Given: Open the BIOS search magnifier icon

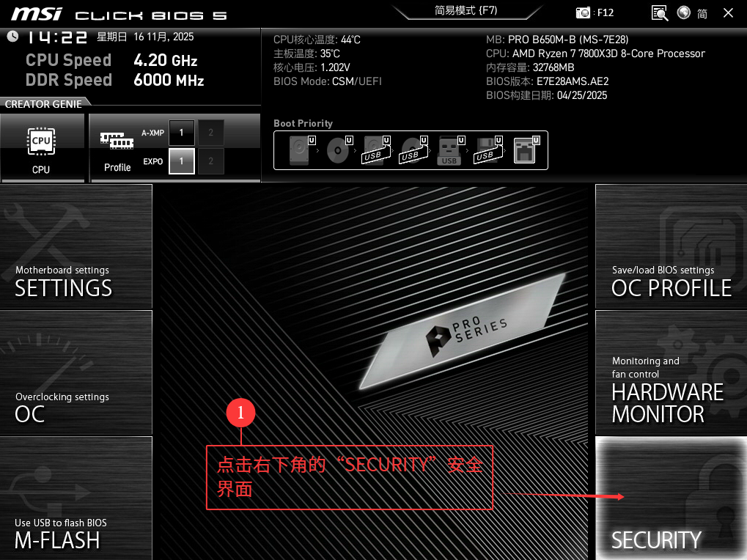Looking at the screenshot, I should [x=660, y=12].
